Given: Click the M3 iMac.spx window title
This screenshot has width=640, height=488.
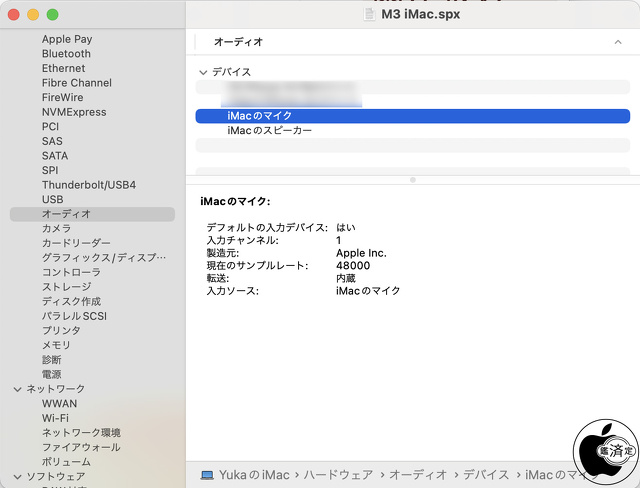Looking at the screenshot, I should pyautogui.click(x=420, y=14).
